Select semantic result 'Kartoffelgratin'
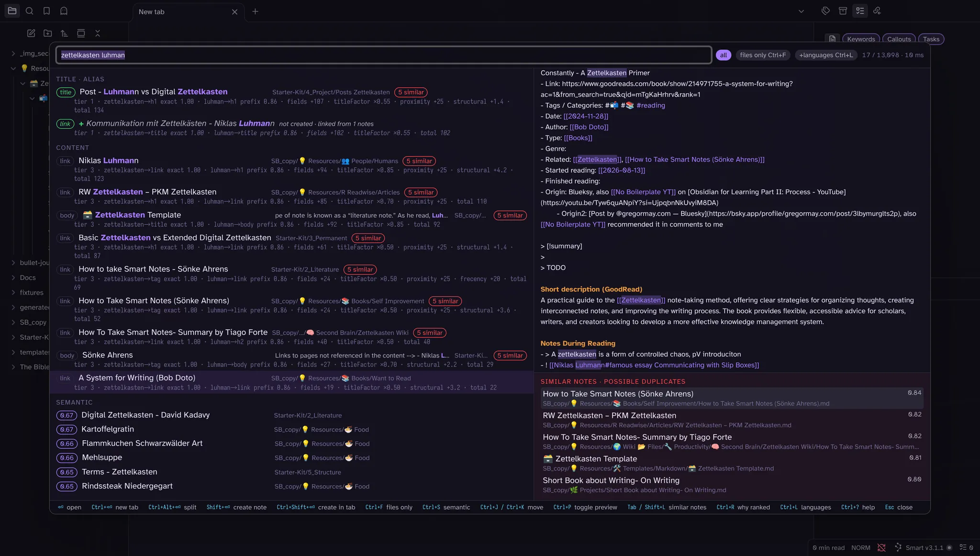Image resolution: width=980 pixels, height=556 pixels. [x=291, y=429]
